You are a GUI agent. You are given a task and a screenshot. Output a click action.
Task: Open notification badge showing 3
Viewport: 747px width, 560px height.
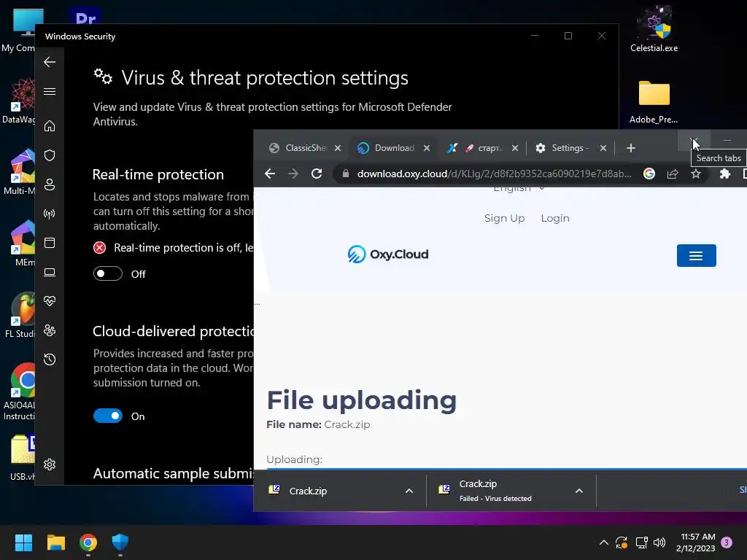[727, 542]
